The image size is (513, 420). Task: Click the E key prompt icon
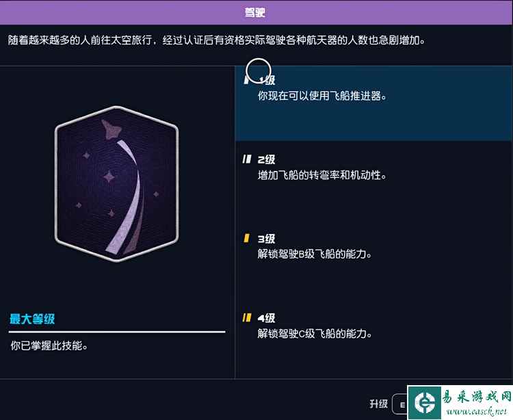point(401,405)
